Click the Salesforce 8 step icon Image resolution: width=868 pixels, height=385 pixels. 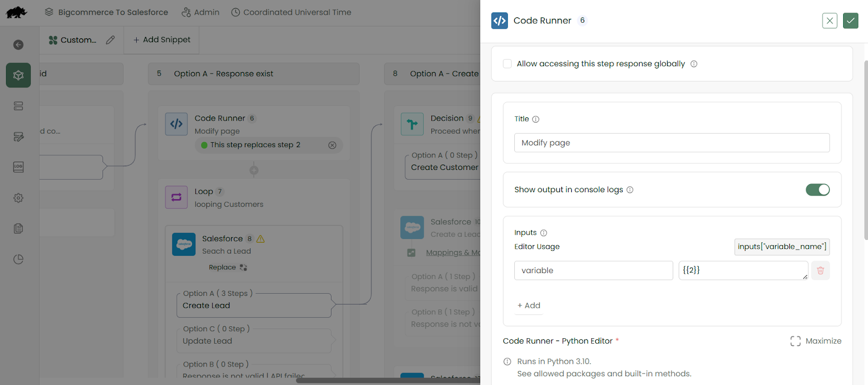click(184, 244)
